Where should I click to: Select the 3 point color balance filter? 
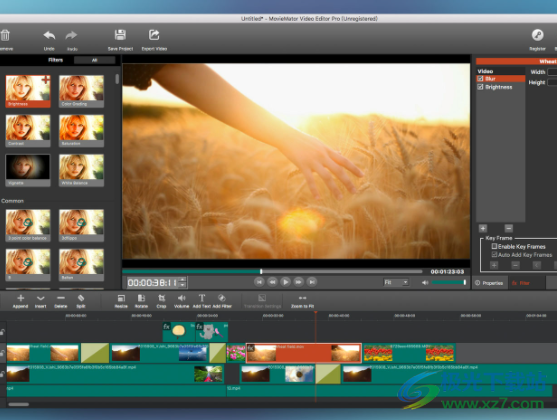click(28, 225)
